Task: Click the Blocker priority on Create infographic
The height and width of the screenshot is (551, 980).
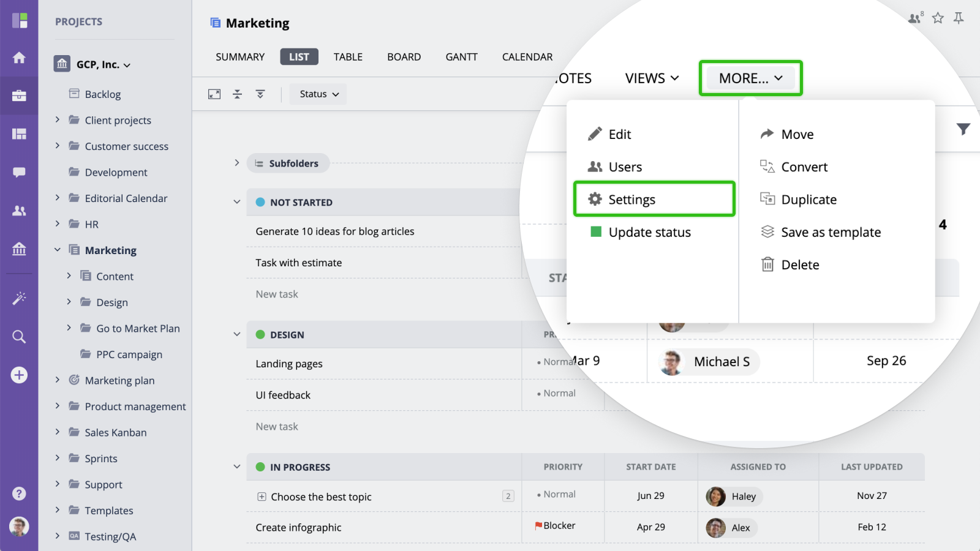Action: (x=556, y=525)
